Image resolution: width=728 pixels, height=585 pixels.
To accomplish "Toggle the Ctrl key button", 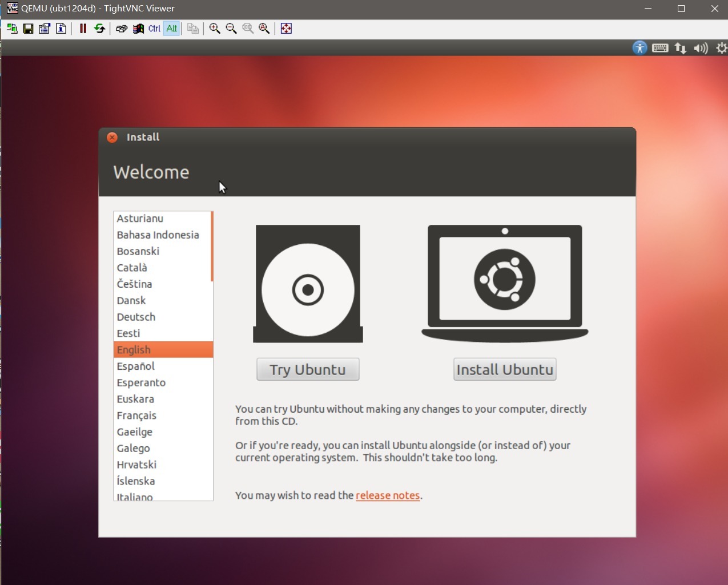I will click(154, 29).
